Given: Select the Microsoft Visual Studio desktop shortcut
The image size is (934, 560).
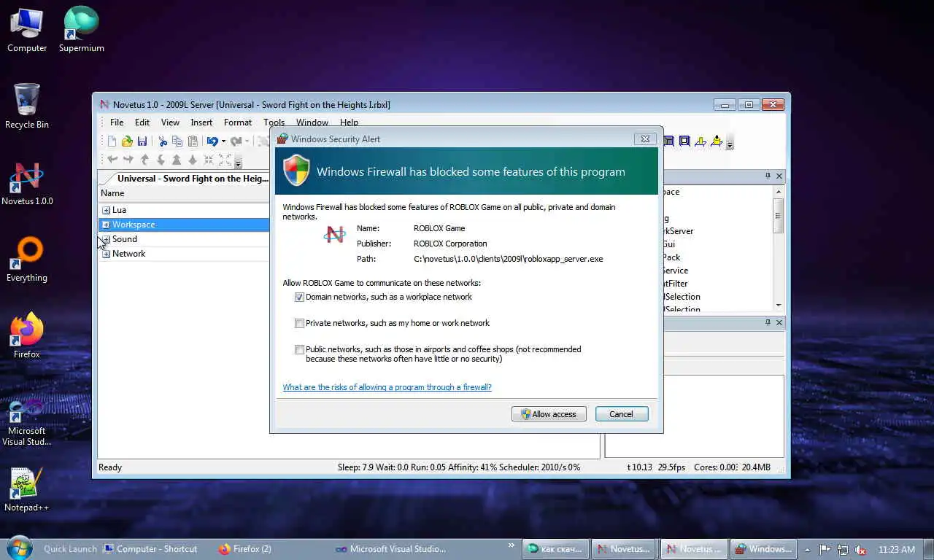Looking at the screenshot, I should (27, 421).
